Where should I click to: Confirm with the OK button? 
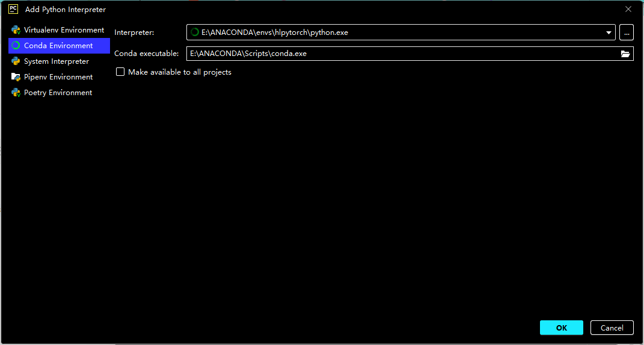562,328
